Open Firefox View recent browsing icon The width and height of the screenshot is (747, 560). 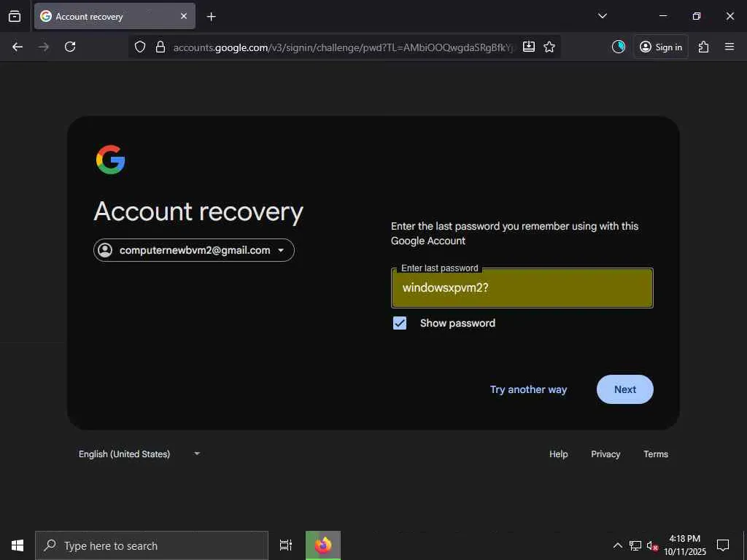pos(15,16)
